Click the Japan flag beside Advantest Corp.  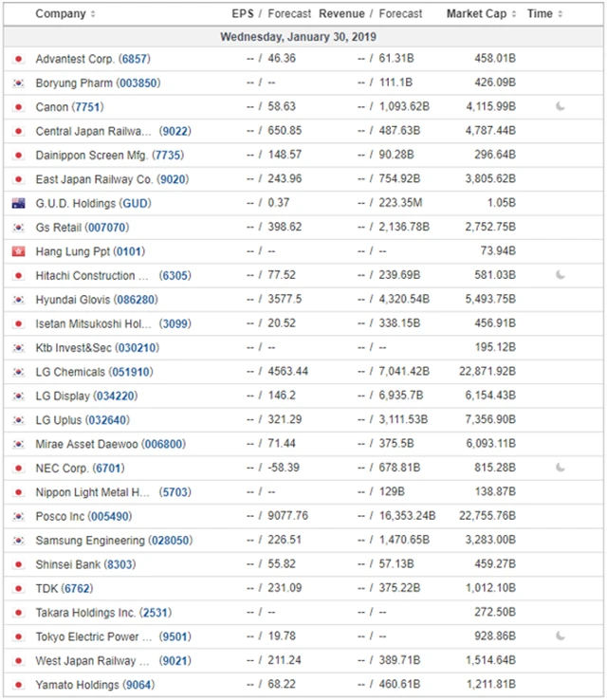point(18,59)
